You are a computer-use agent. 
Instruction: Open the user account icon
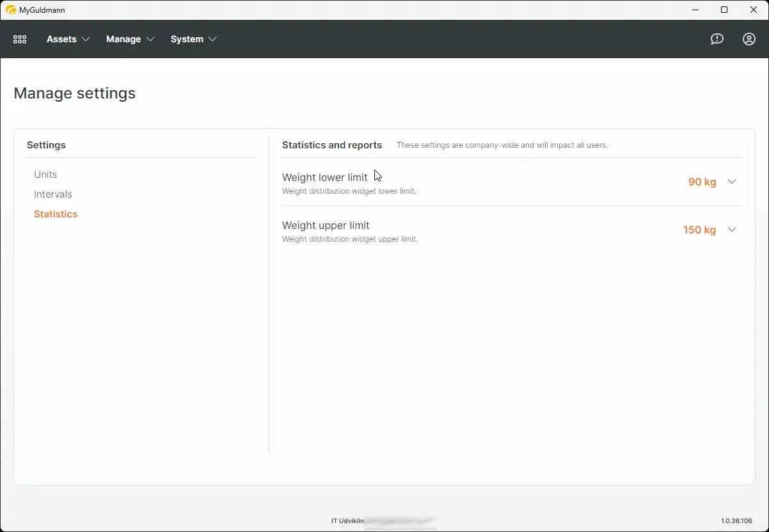[x=749, y=39]
